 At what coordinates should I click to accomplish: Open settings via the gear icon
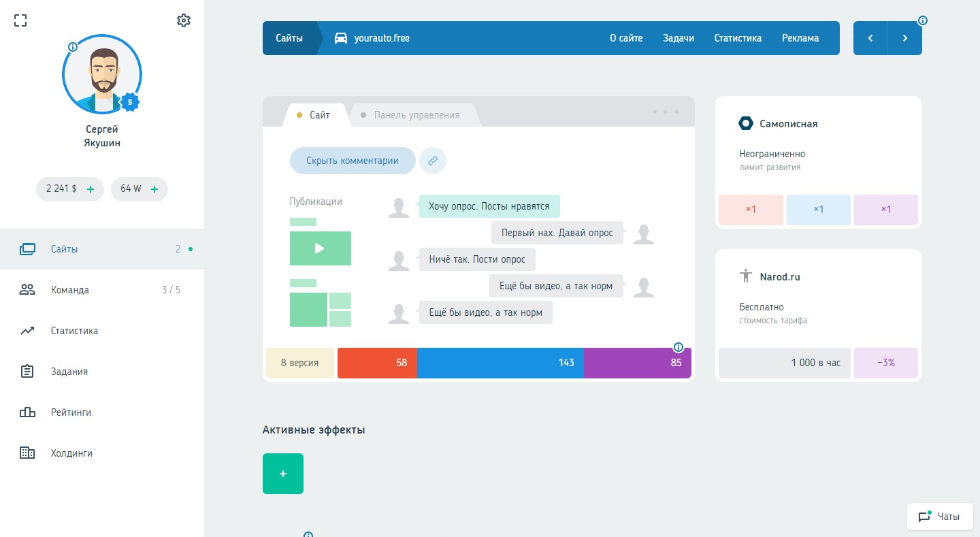click(x=184, y=20)
